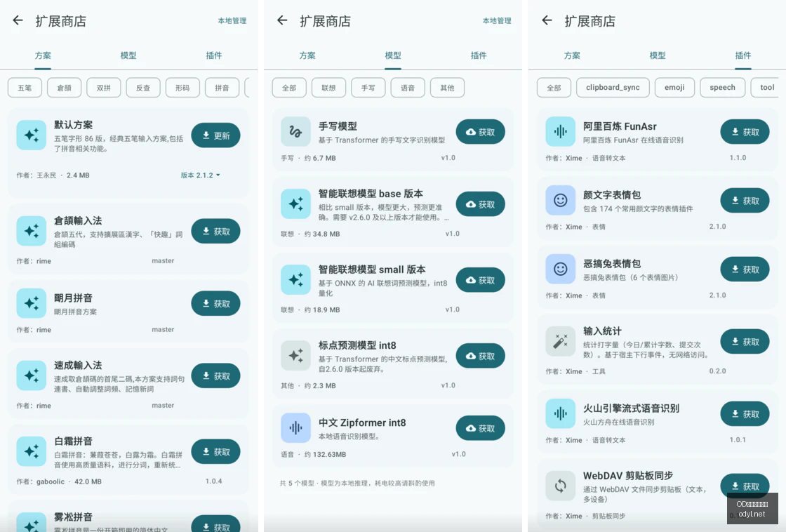
Task: Filter models by 其他 chip
Action: (x=448, y=88)
